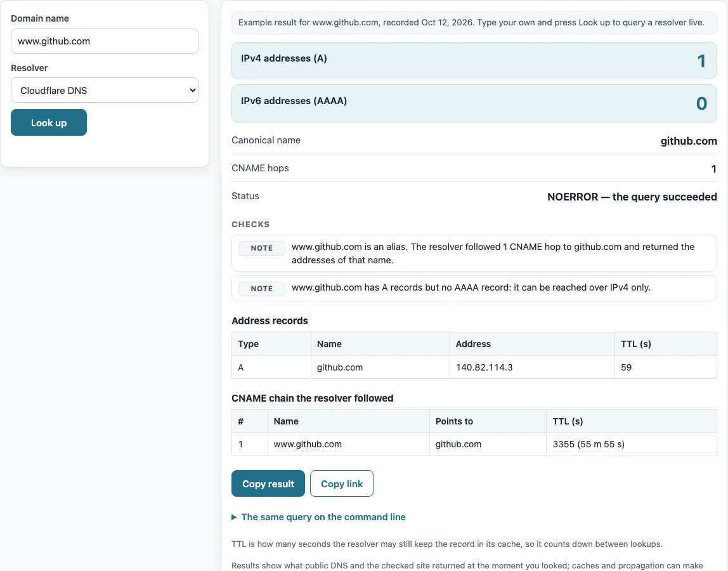Click the NOTE badge for the IPv4-only check
728x571 pixels.
[262, 289]
